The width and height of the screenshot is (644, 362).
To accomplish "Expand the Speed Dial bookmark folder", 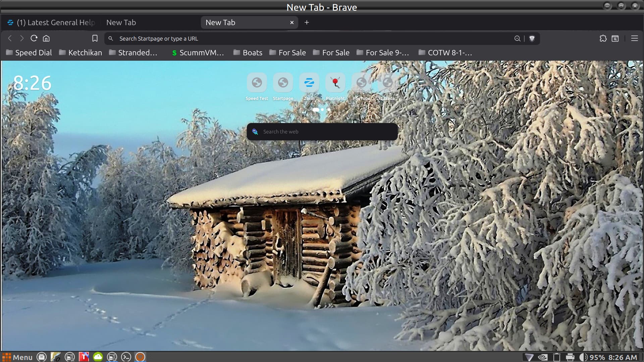I will click(x=29, y=53).
